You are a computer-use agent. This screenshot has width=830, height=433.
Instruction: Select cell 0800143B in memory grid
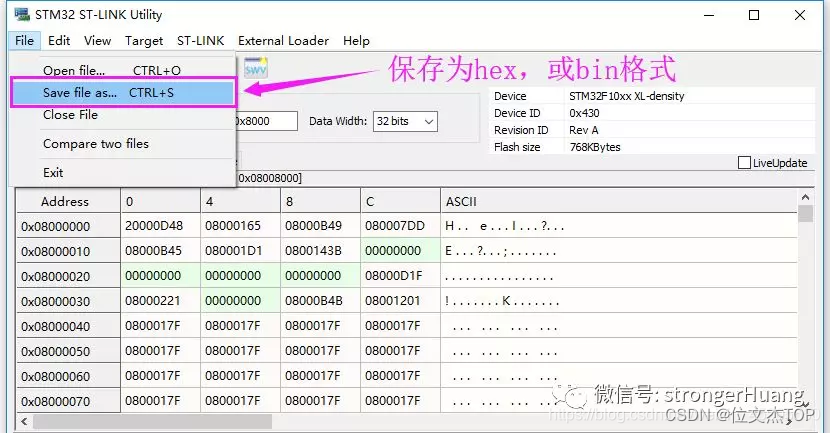320,250
